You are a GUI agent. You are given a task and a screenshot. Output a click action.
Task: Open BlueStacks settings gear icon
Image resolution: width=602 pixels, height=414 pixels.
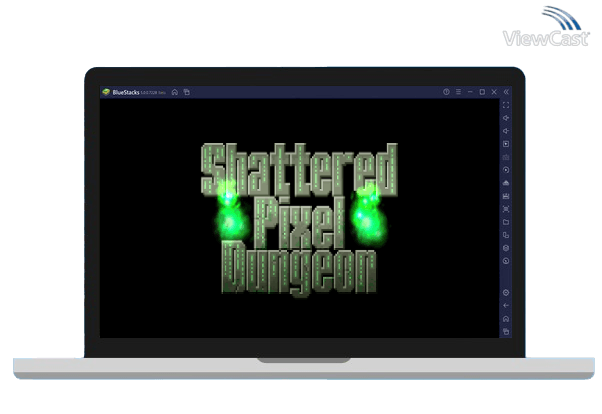click(506, 293)
